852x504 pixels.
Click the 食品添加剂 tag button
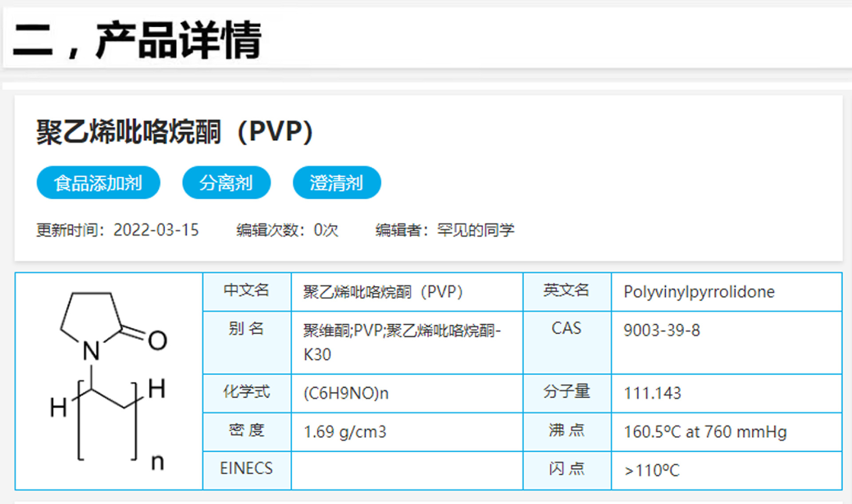[98, 183]
